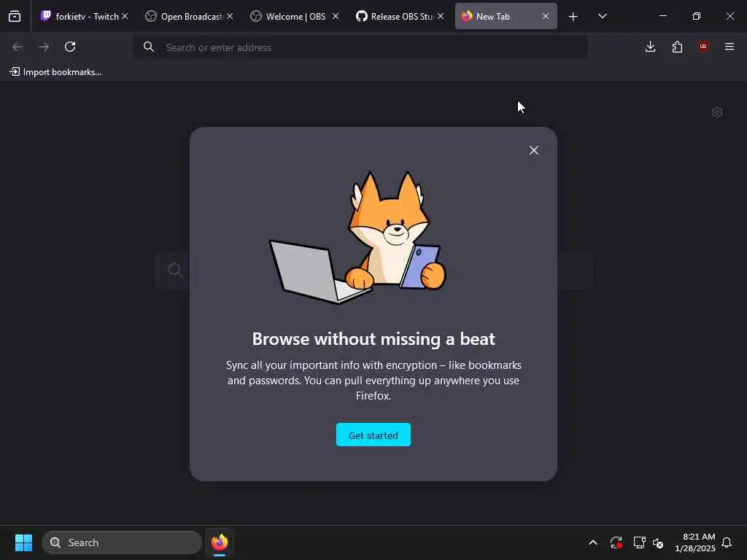Open the Firefox application menu
747x560 pixels.
[729, 47]
